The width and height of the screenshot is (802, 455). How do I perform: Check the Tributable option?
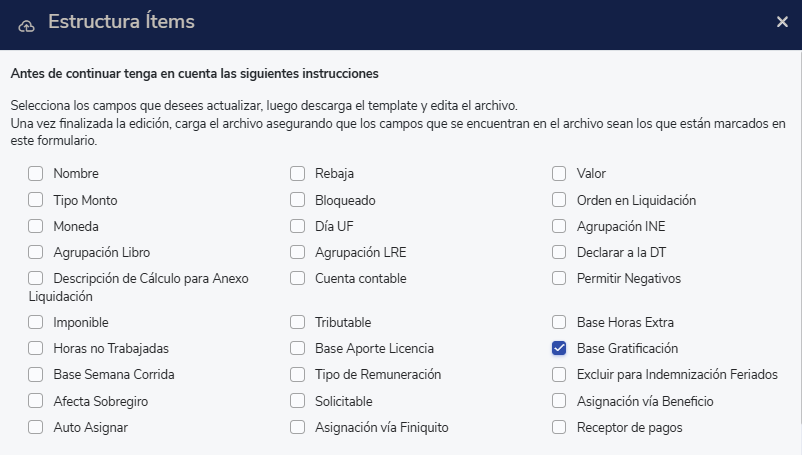[x=298, y=322]
